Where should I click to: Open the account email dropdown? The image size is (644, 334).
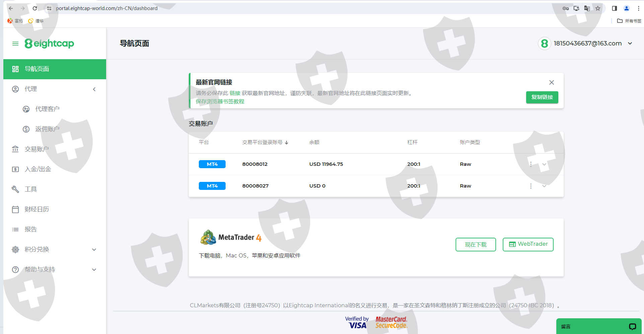point(630,43)
